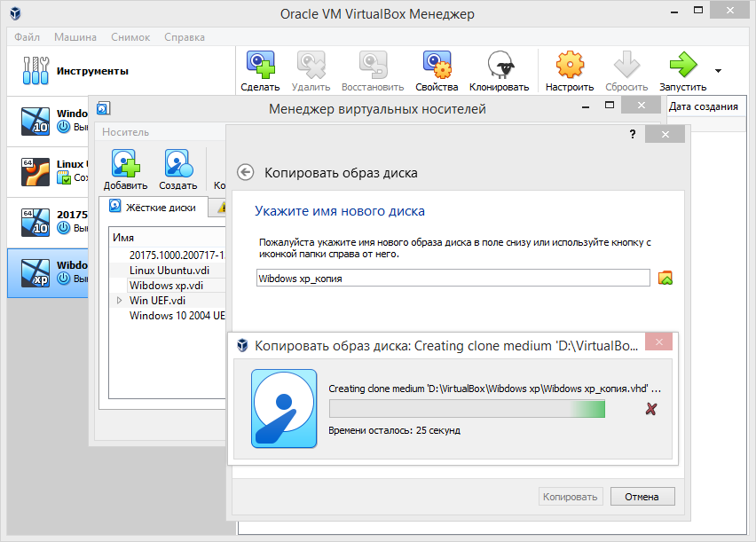
Task: Open Настроить gear settings
Action: pyautogui.click(x=570, y=65)
